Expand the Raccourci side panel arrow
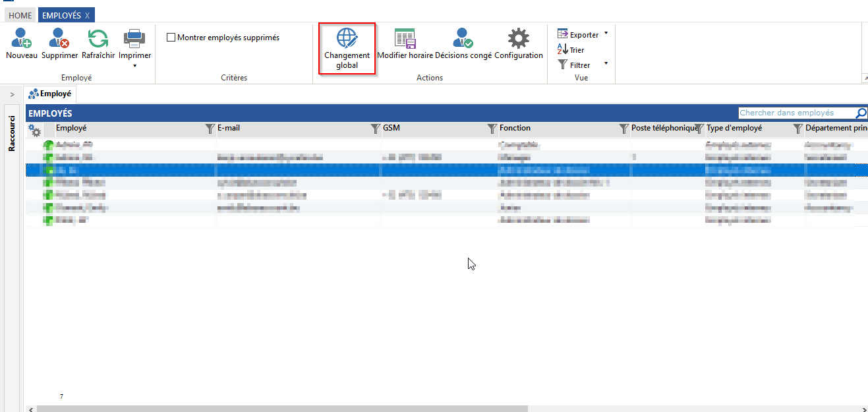868x412 pixels. (x=12, y=94)
